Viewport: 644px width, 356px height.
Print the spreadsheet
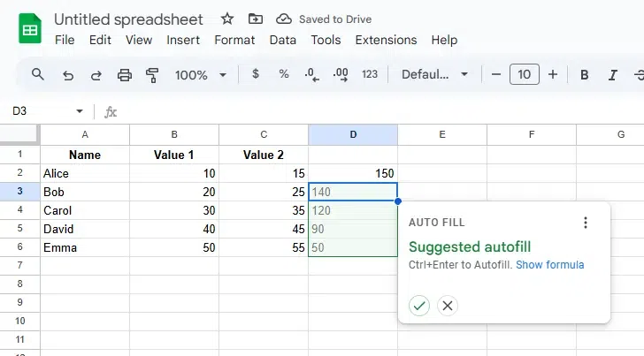click(x=124, y=75)
